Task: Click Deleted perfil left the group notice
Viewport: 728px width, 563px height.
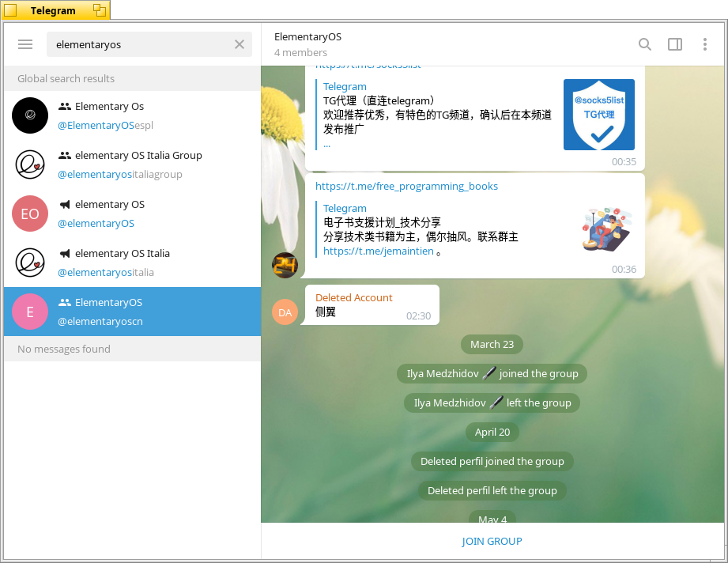Action: pyautogui.click(x=492, y=490)
